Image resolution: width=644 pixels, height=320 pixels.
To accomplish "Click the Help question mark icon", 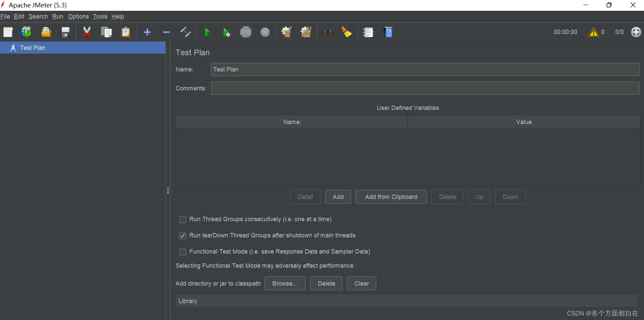I will [x=388, y=32].
